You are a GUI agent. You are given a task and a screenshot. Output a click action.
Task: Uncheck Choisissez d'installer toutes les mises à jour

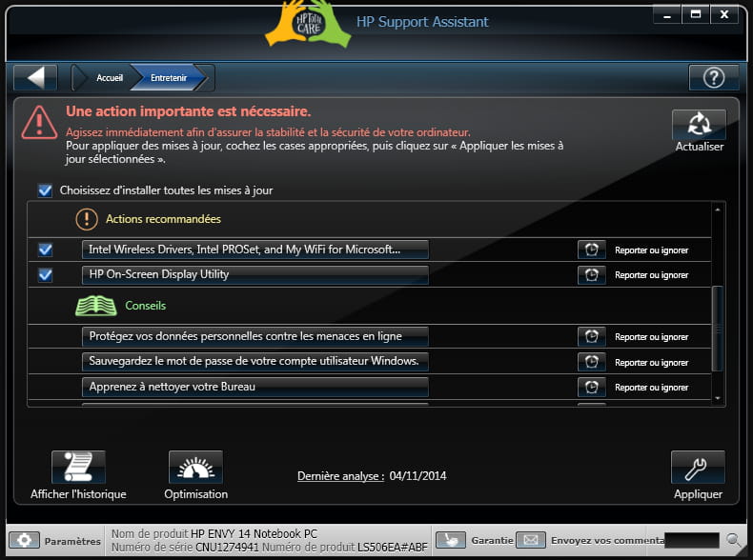pyautogui.click(x=45, y=190)
